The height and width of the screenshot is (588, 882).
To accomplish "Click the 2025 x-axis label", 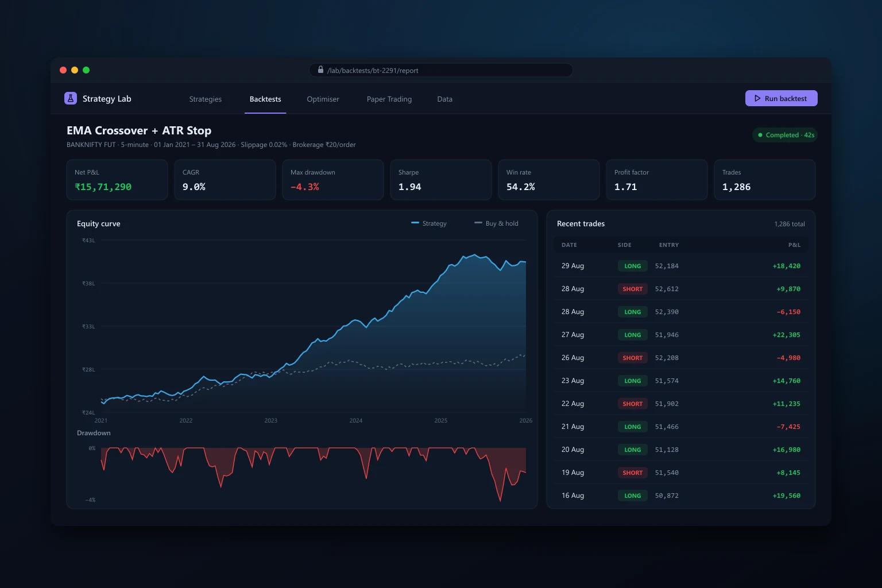I will (x=441, y=421).
